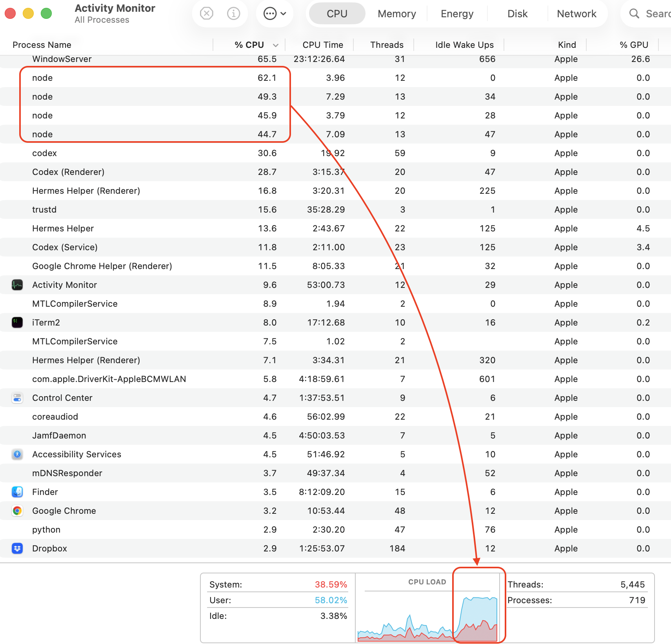671x644 pixels.
Task: Select Google Chrome Helper (Renderer) row
Action: coord(335,266)
